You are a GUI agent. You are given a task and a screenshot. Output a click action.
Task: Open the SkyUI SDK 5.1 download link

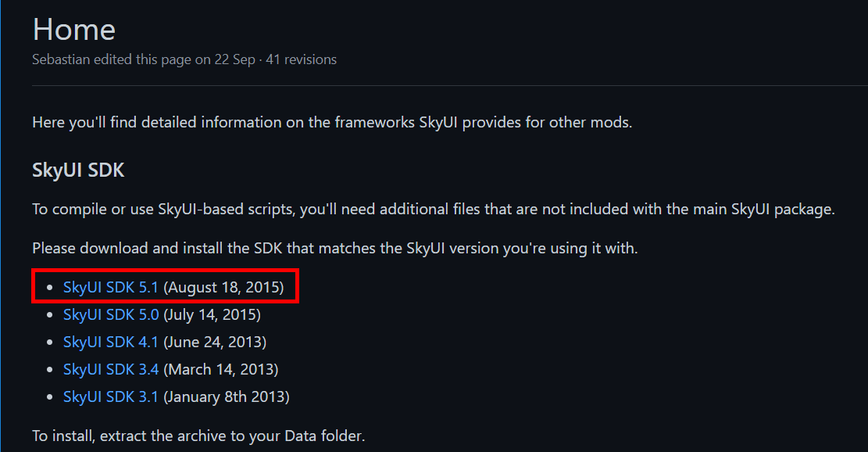pyautogui.click(x=110, y=288)
